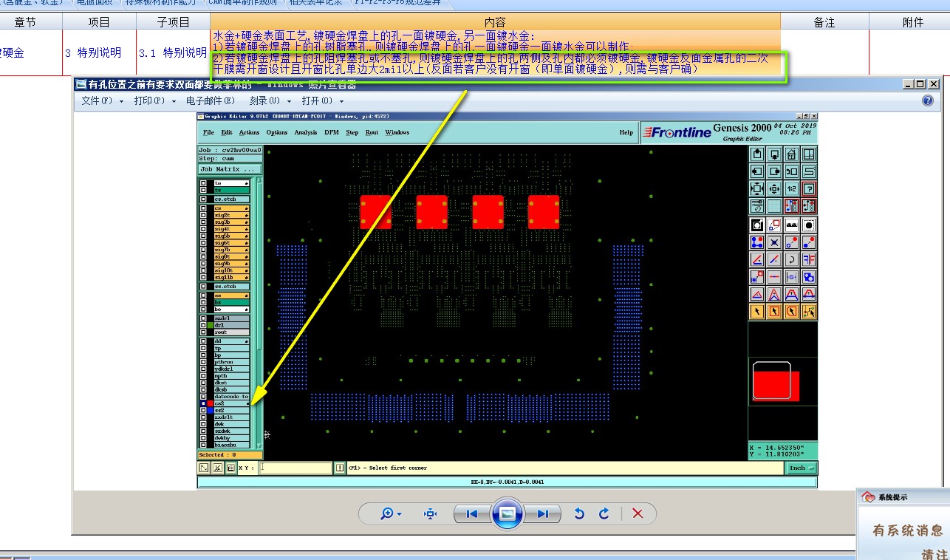Viewport: 950px width, 560px height.
Task: Maximize the photo viewer window
Action: 920,84
